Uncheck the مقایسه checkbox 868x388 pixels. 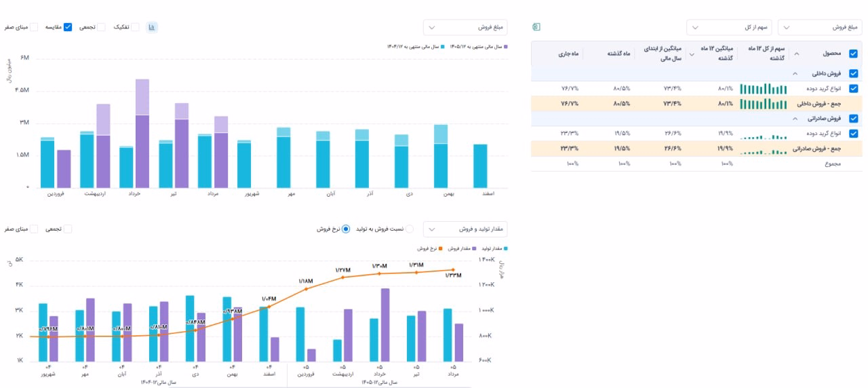pyautogui.click(x=68, y=27)
